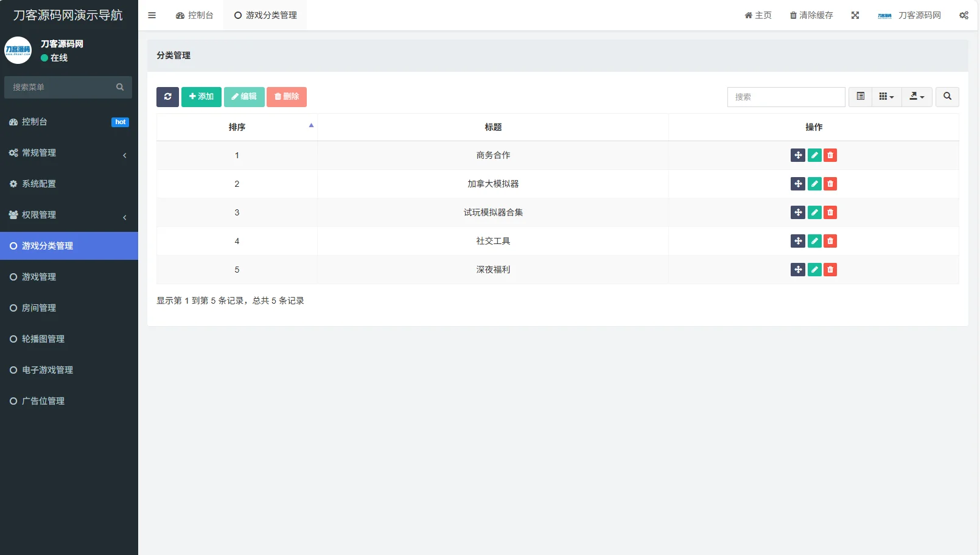The image size is (980, 555).
Task: Open the gears settings icon at top right
Action: (x=964, y=15)
